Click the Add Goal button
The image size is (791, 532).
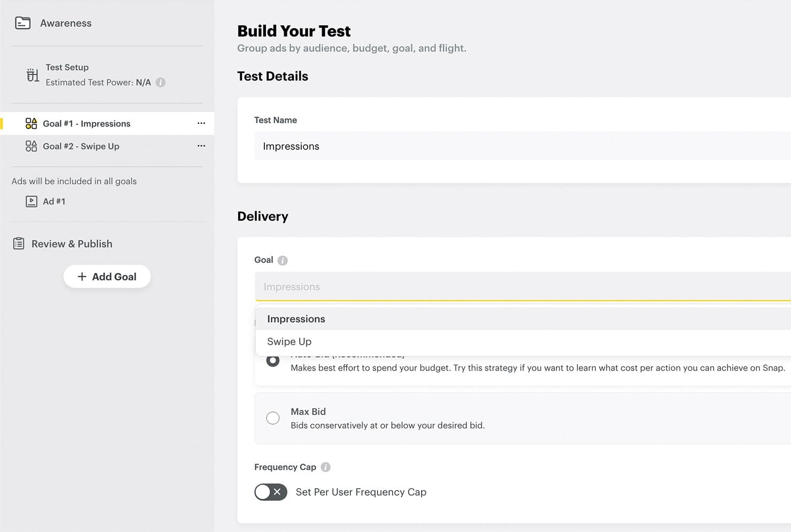[107, 277]
